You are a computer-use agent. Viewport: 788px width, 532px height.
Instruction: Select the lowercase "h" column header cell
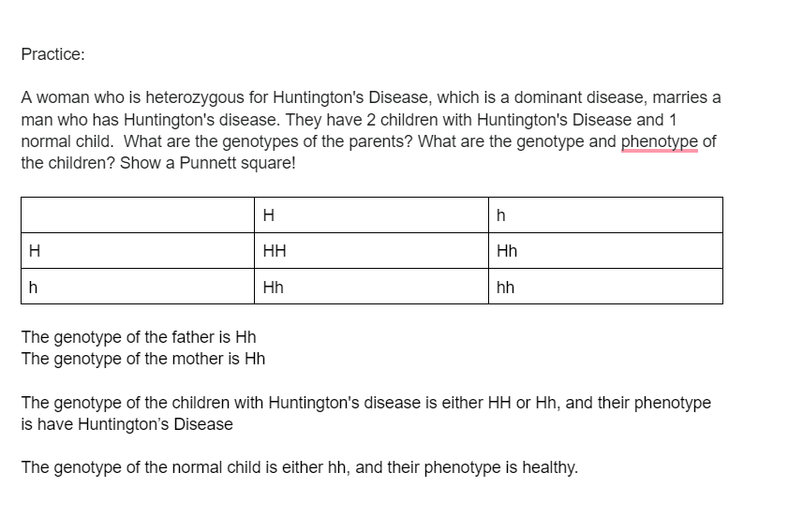pos(605,215)
